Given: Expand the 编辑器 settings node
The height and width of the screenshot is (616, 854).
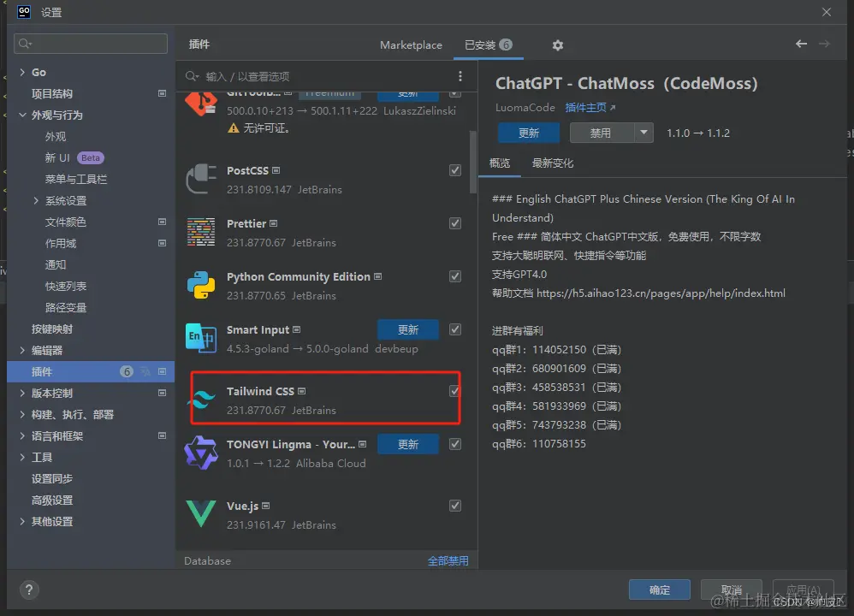Looking at the screenshot, I should pyautogui.click(x=24, y=350).
